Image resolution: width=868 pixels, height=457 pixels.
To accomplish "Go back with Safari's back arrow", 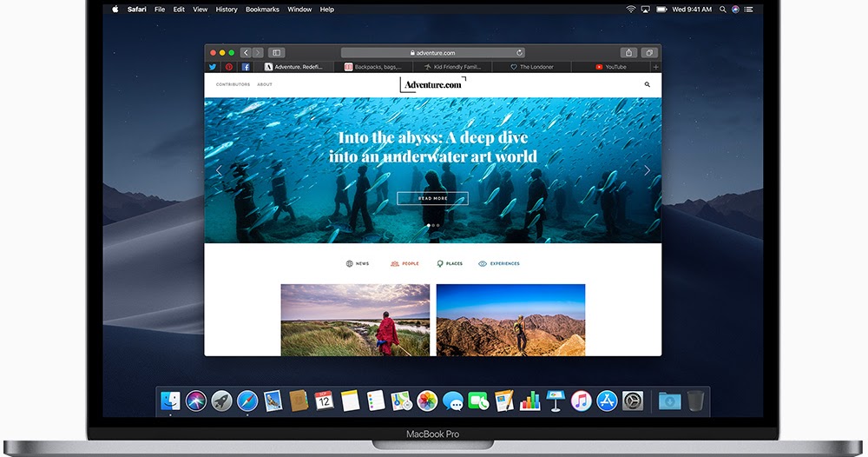I will click(x=247, y=53).
